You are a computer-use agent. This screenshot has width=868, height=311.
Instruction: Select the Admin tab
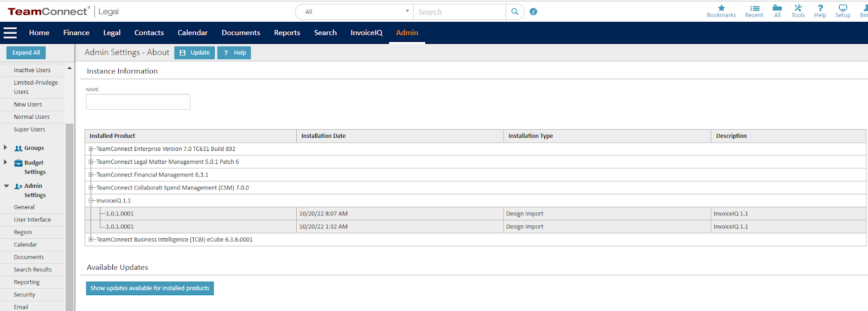point(407,33)
